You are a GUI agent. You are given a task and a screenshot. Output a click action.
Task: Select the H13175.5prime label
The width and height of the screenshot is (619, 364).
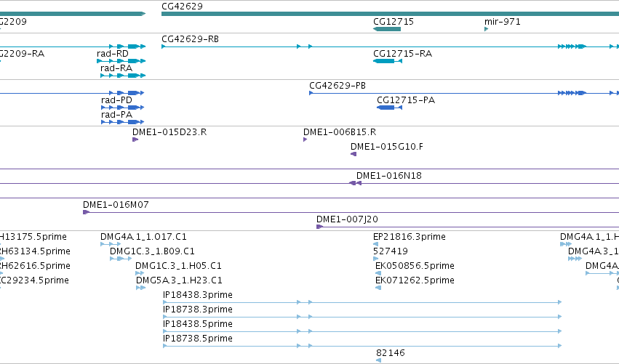[x=33, y=237]
